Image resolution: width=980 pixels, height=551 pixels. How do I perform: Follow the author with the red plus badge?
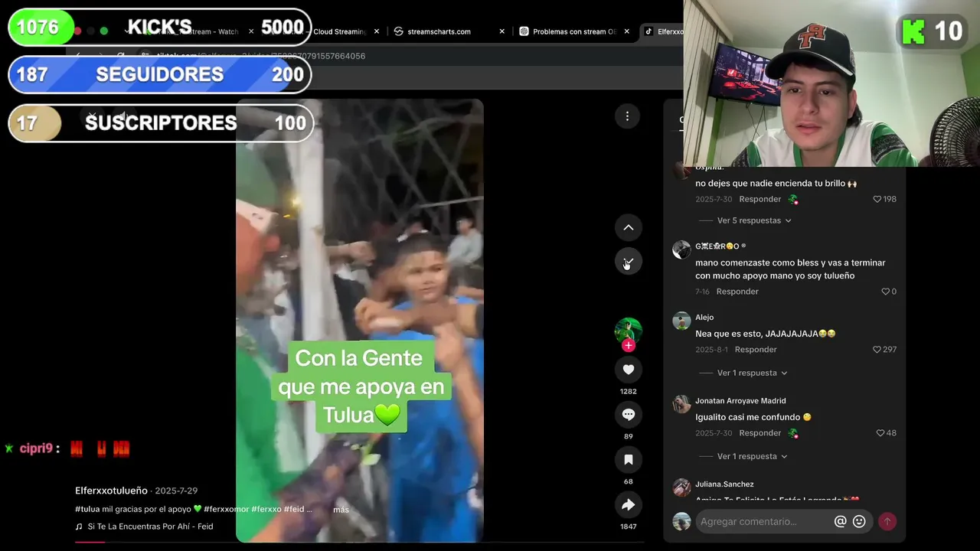(x=629, y=346)
